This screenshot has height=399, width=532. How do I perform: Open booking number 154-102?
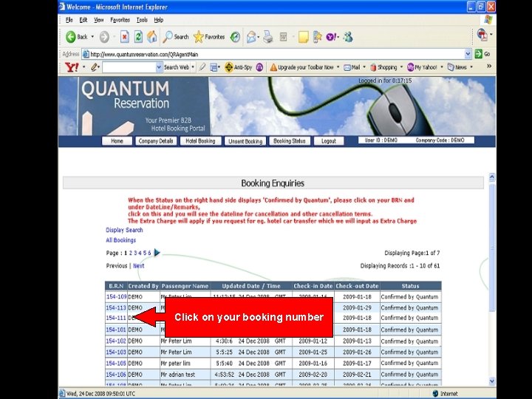click(116, 341)
